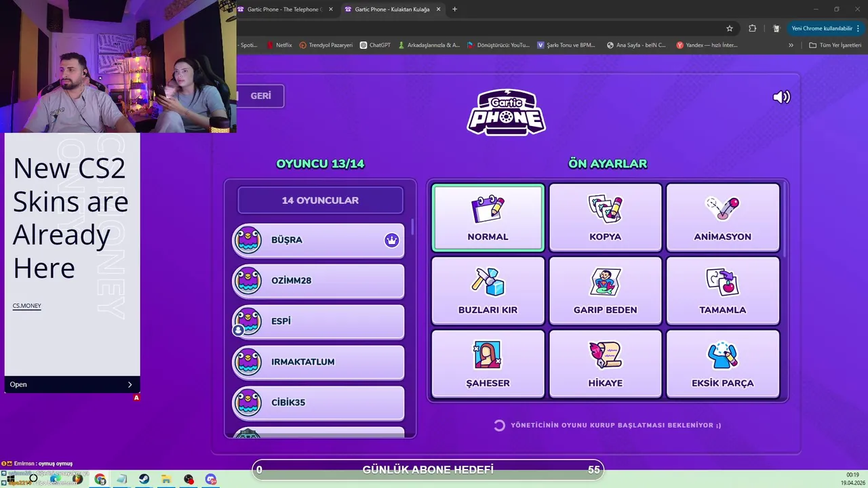Select the EKSİK PARÇA preset

pyautogui.click(x=722, y=363)
